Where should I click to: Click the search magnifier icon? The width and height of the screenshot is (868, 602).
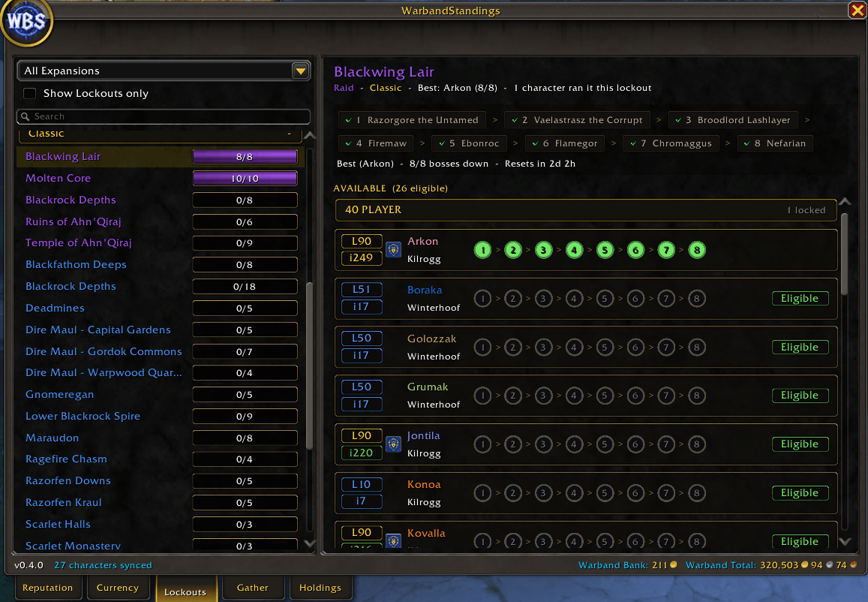point(25,116)
